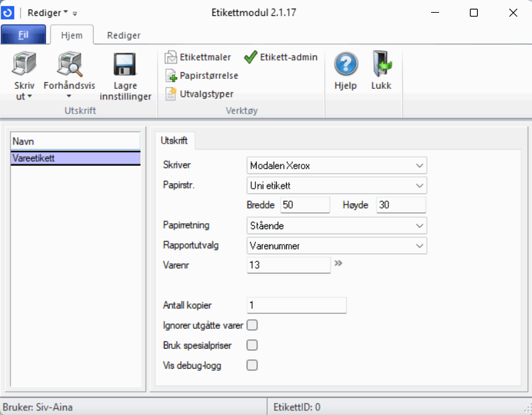
Task: Enable Ignorer utgåtte varer checkbox
Action: pos(253,325)
